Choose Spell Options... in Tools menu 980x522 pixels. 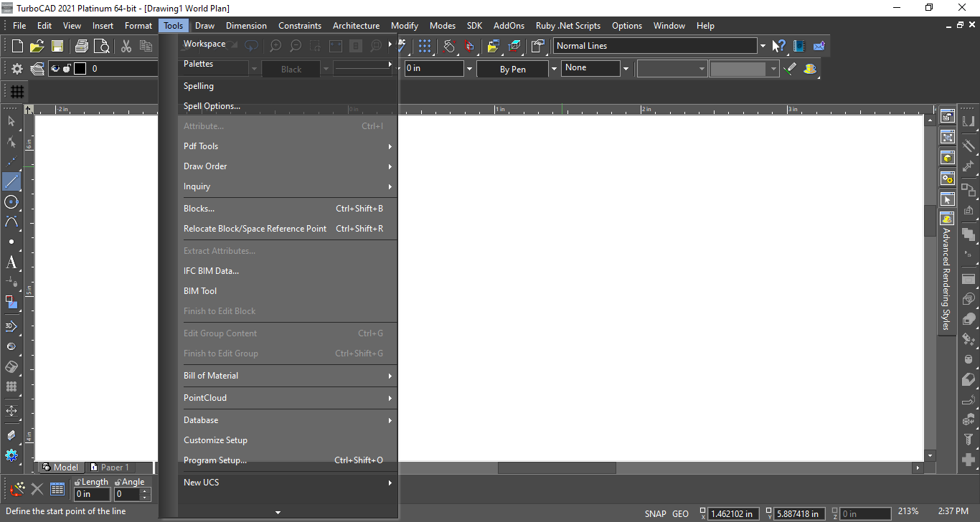pyautogui.click(x=287, y=106)
